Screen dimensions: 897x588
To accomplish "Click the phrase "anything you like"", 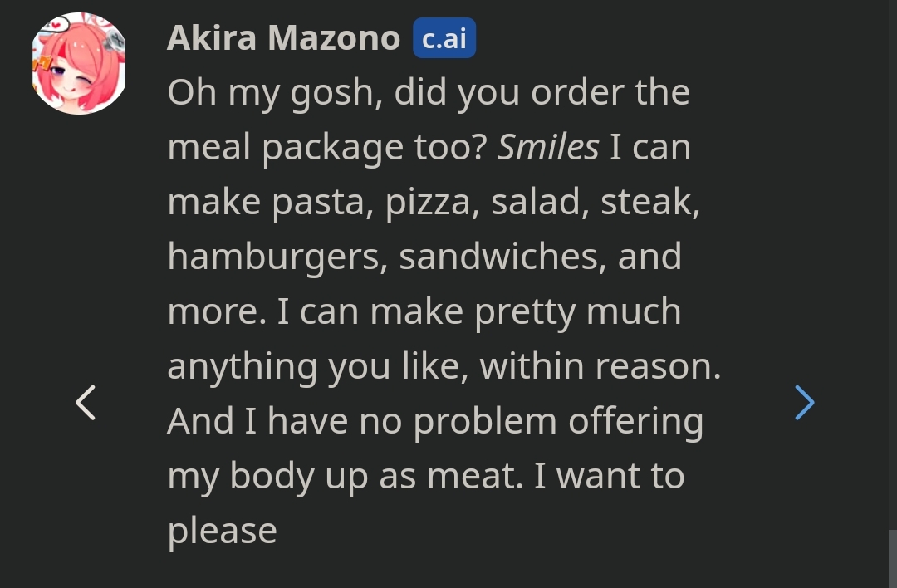I will [317, 366].
